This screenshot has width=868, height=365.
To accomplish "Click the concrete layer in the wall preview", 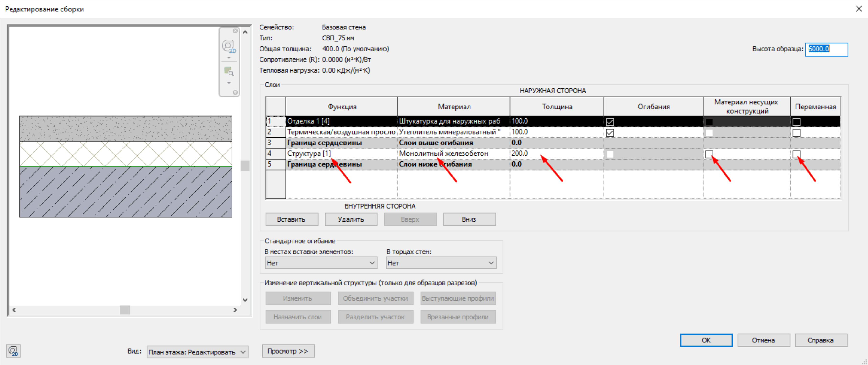I will [126, 192].
